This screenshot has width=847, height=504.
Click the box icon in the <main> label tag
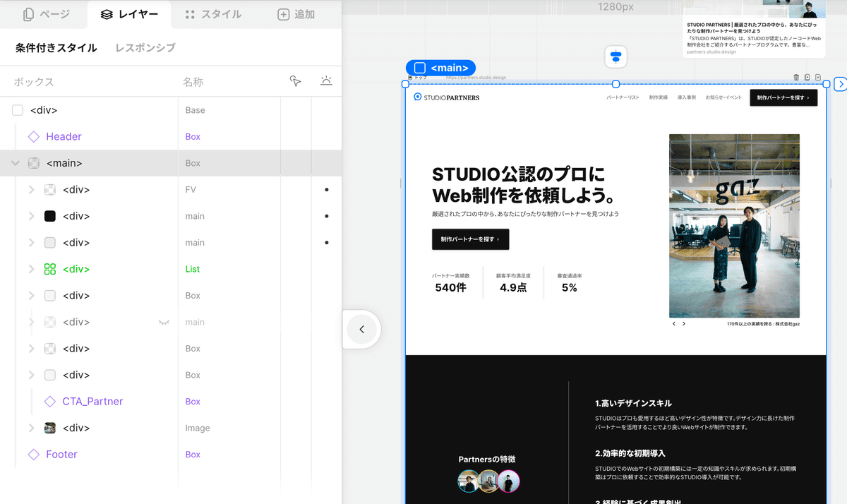419,68
